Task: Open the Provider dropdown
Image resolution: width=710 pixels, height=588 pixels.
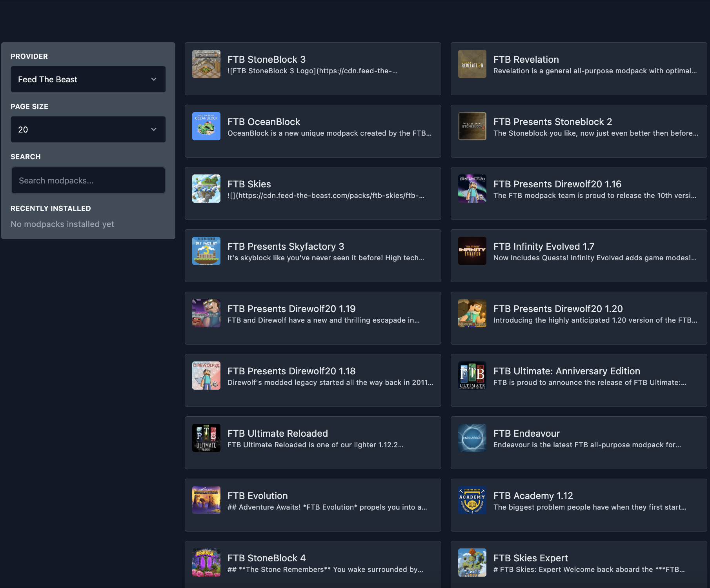Action: pyautogui.click(x=88, y=79)
